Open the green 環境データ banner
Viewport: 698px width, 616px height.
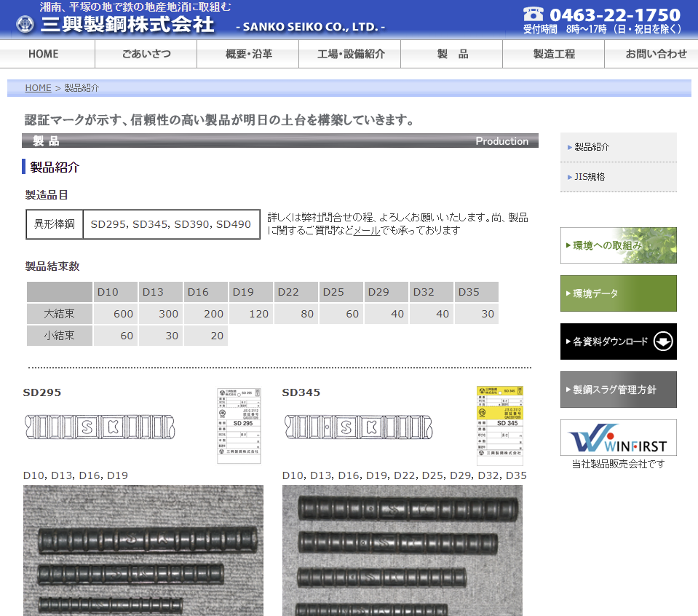[x=619, y=293]
